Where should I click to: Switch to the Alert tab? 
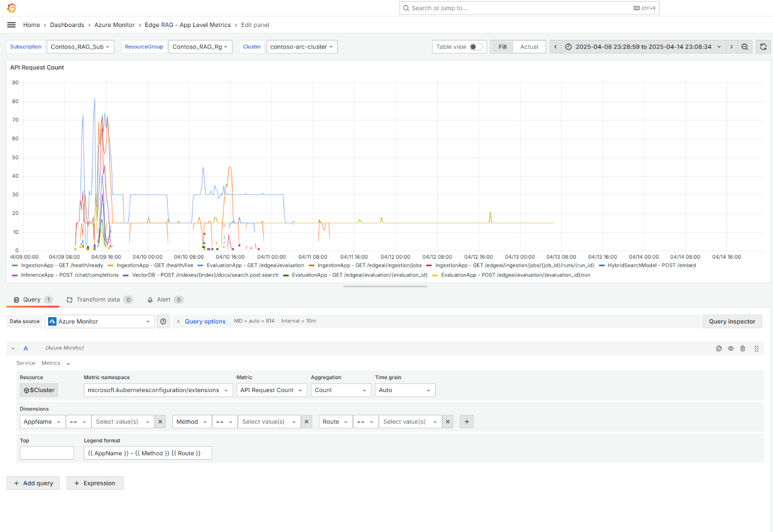coord(165,300)
